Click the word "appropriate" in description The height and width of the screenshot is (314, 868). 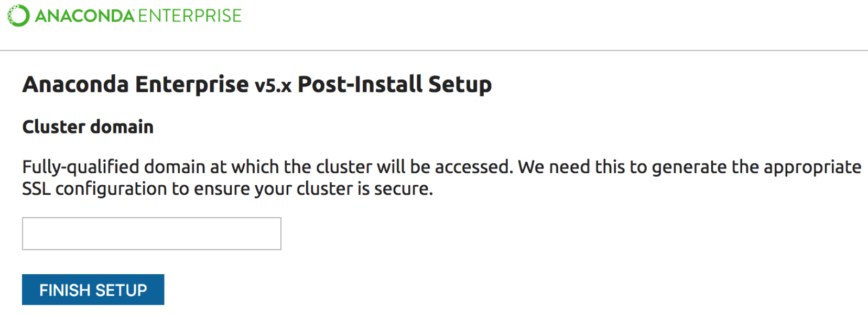(812, 167)
